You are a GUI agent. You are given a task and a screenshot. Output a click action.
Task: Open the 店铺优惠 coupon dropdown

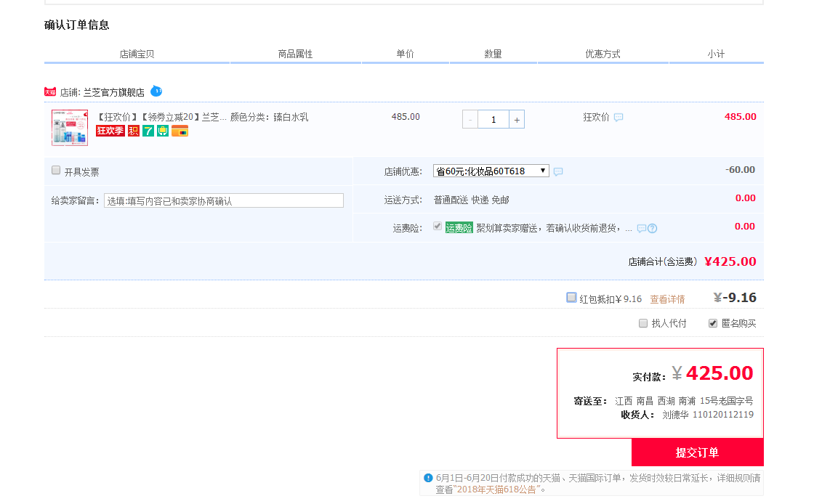coord(491,171)
